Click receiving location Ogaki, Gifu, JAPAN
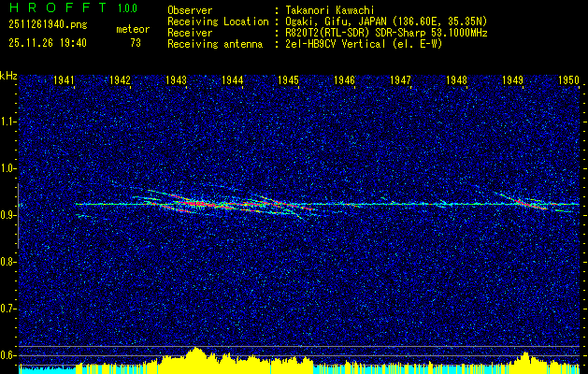The width and height of the screenshot is (588, 374). coord(336,22)
